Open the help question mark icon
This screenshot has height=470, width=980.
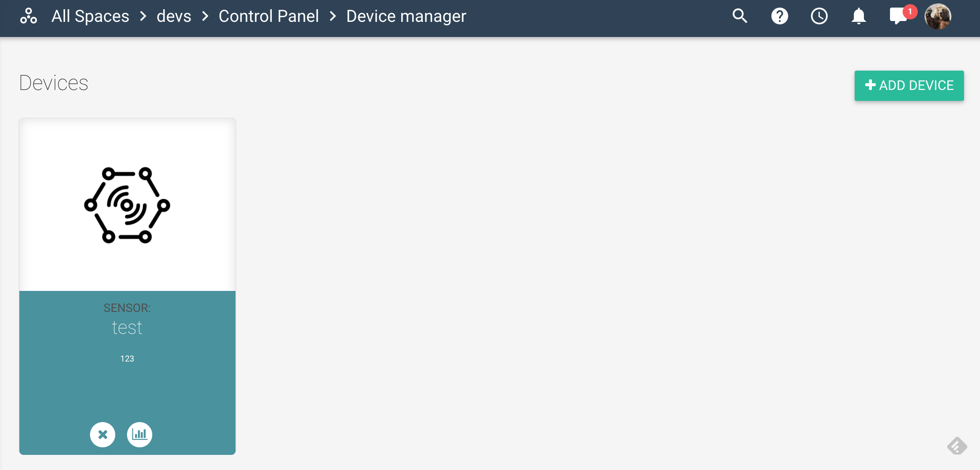(779, 16)
